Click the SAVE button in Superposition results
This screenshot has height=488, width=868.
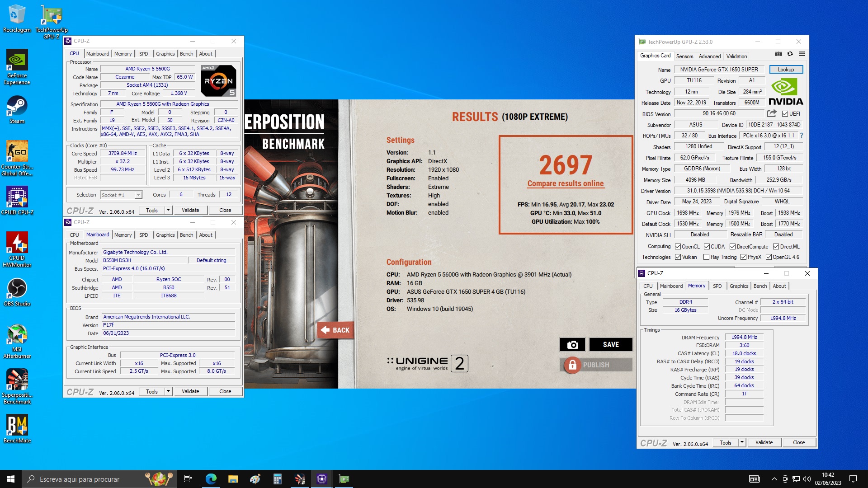tap(611, 345)
